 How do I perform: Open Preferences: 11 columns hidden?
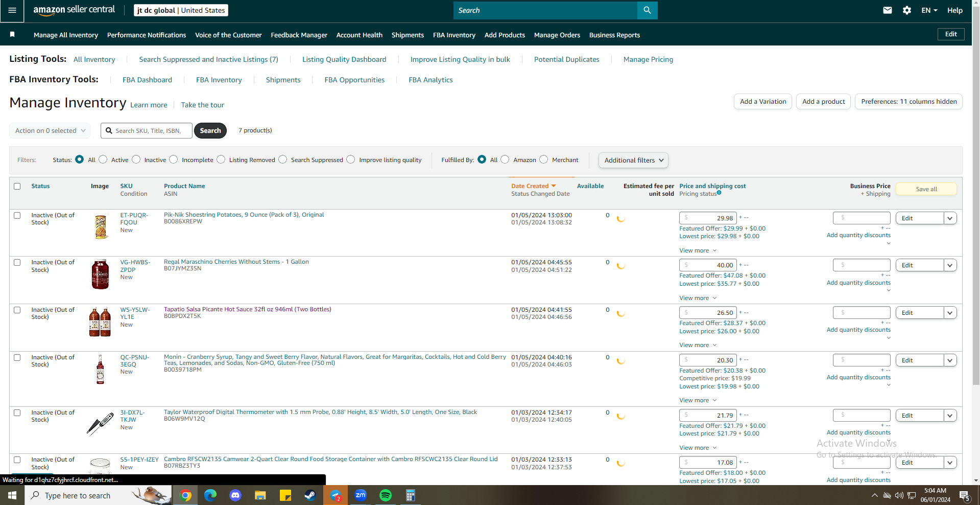[x=909, y=102]
